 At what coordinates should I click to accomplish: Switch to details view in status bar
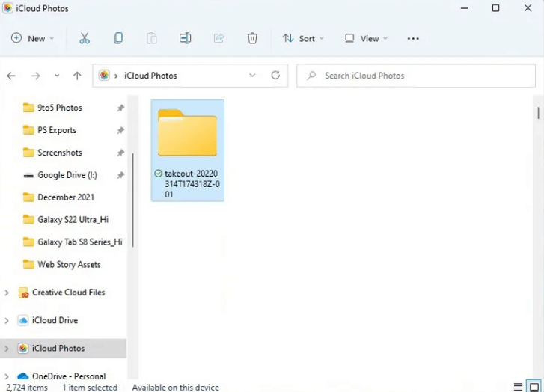point(518,387)
